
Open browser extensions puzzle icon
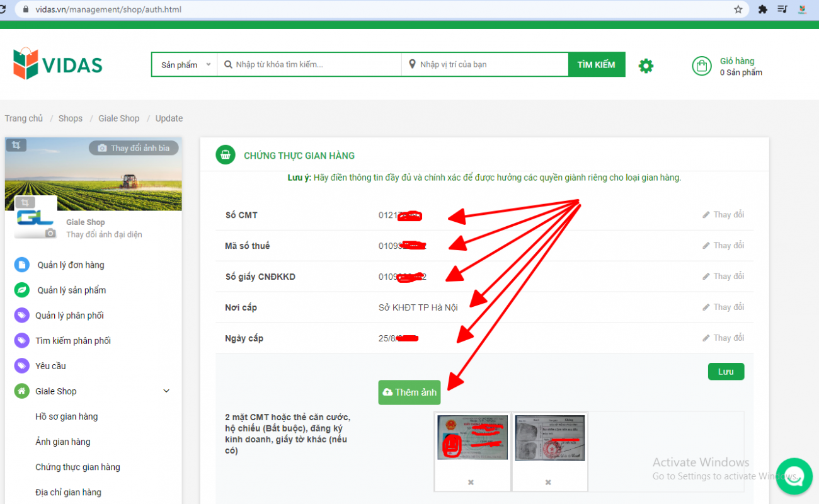click(x=763, y=9)
